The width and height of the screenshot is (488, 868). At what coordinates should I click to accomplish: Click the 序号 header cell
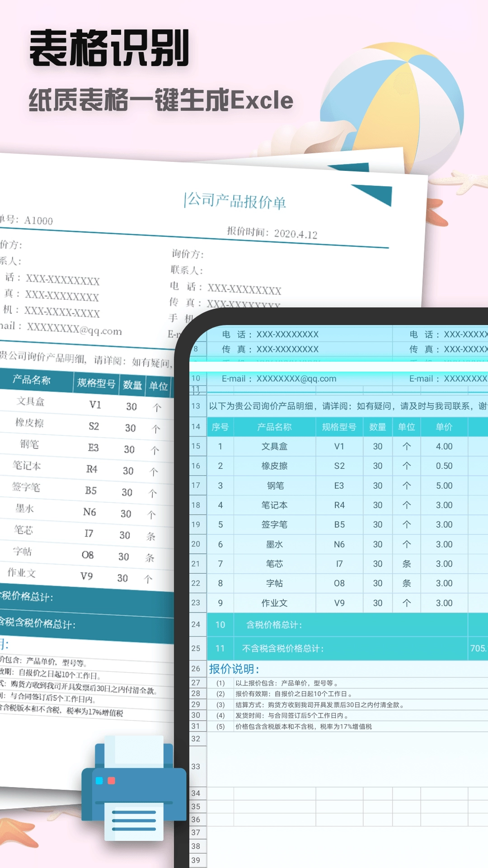[x=220, y=427]
